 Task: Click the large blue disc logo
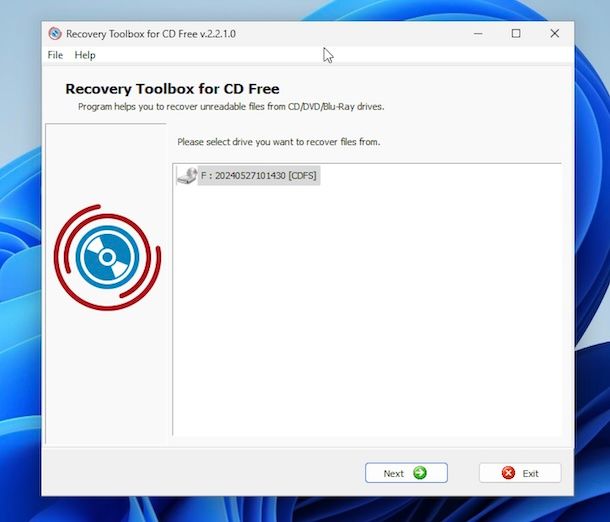pos(107,257)
